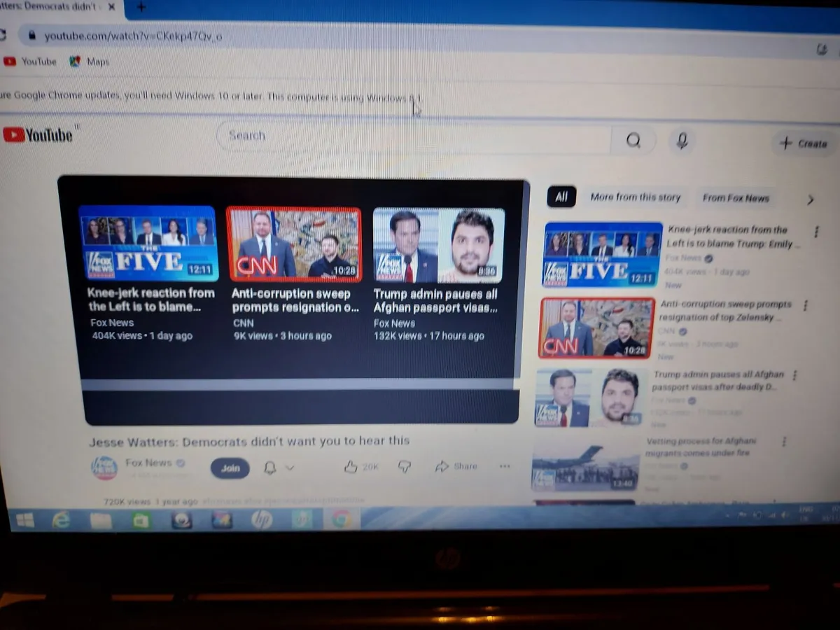Click the Share button

point(456,466)
